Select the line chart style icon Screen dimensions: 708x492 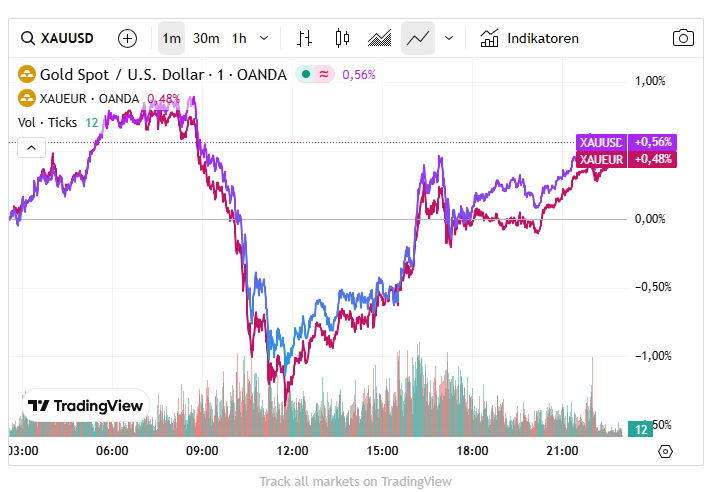(x=418, y=38)
